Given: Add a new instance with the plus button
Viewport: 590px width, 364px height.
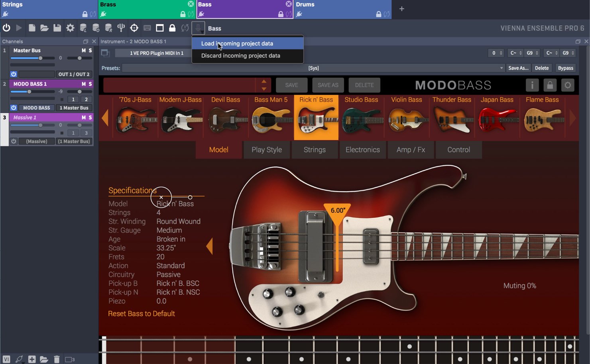Looking at the screenshot, I should click(402, 9).
